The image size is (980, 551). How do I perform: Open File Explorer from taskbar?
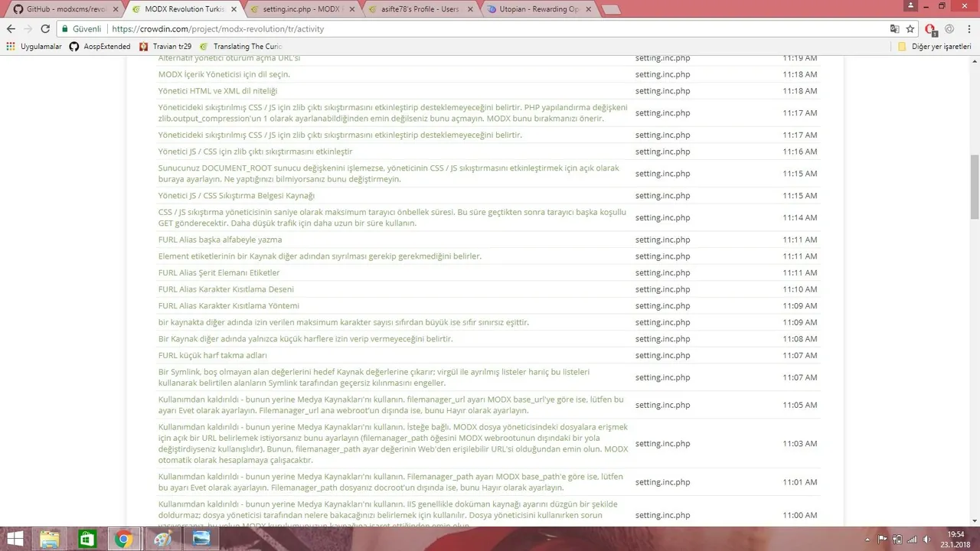pos(50,539)
